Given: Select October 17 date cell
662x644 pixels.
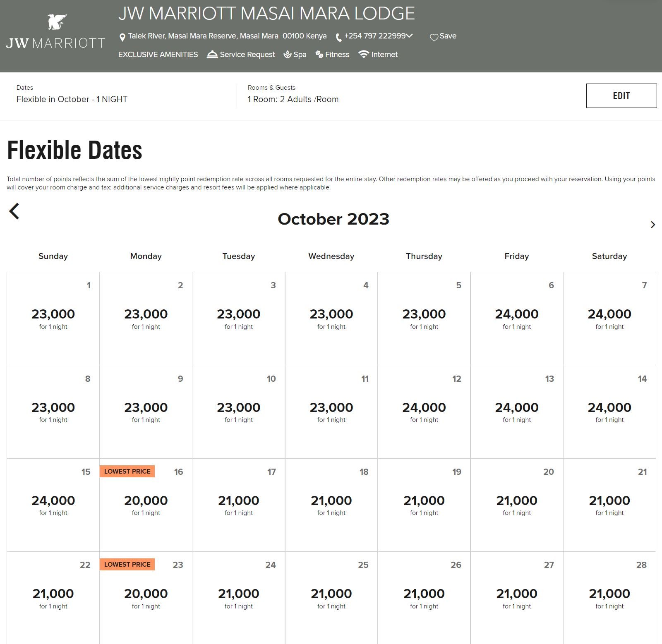Looking at the screenshot, I should point(238,505).
